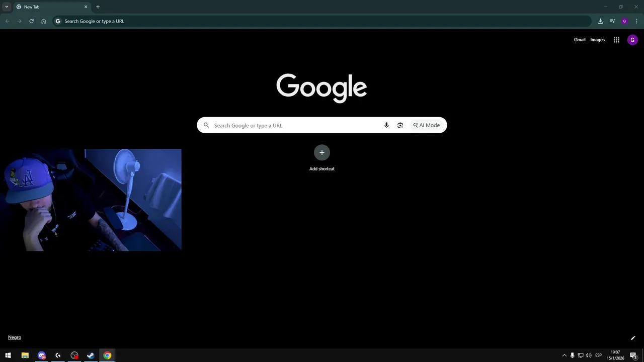Go to the home page icon
Image resolution: width=644 pixels, height=362 pixels.
coord(44,21)
